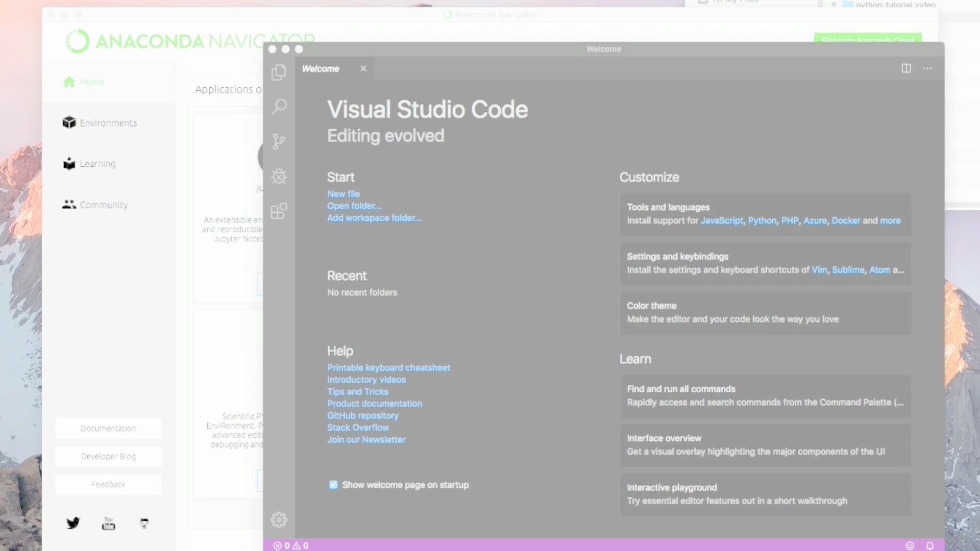Click Open folder button under Start section
Screen dimensions: 980x551
(x=354, y=205)
